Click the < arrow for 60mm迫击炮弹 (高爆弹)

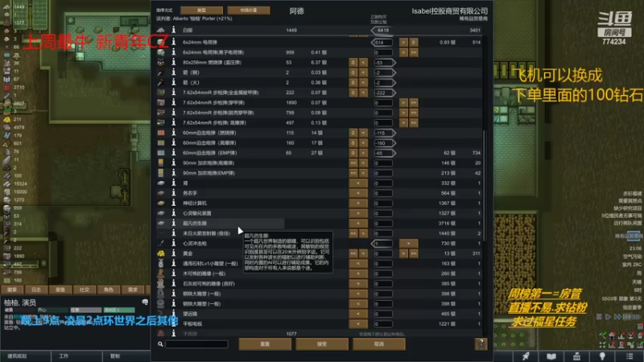[x=363, y=143]
